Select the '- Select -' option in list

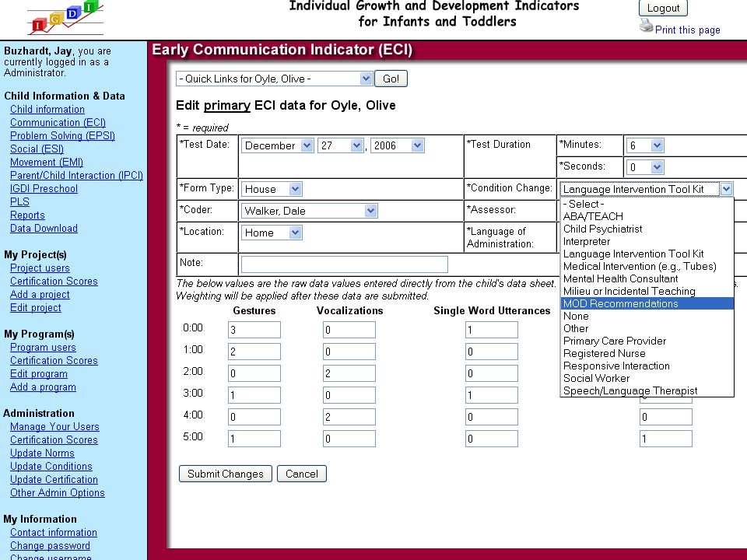point(647,204)
